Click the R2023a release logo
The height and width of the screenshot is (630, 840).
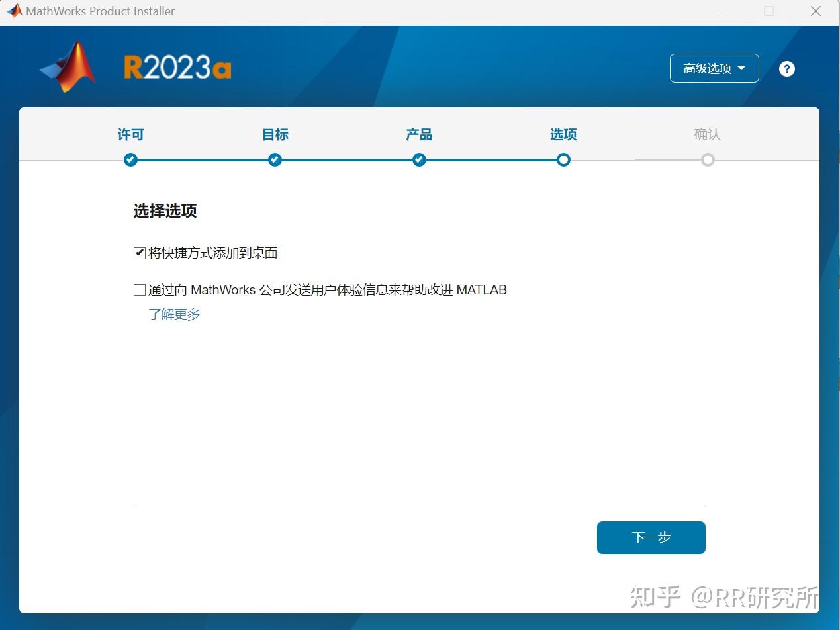coord(177,67)
